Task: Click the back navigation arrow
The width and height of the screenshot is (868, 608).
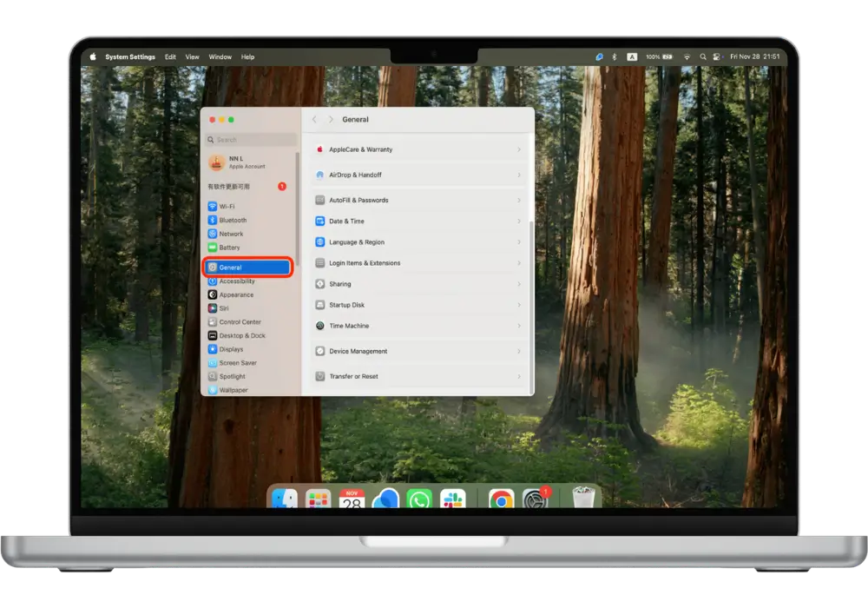Action: tap(314, 120)
